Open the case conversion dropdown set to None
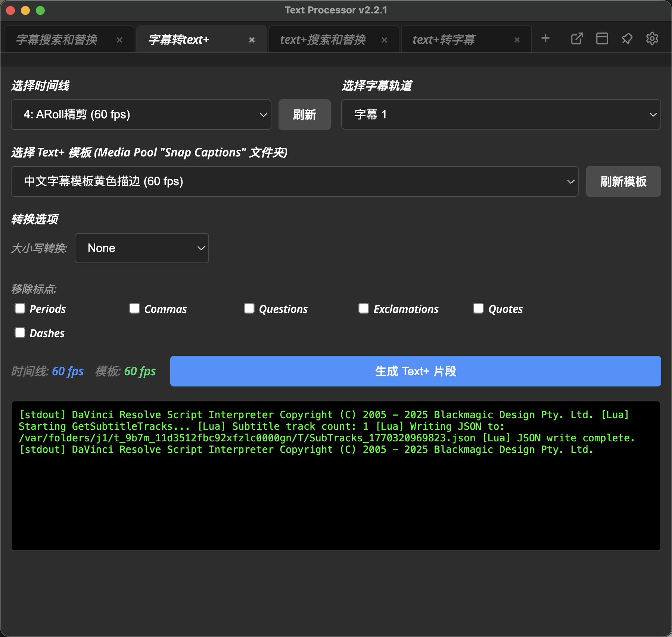672x637 pixels. click(142, 248)
